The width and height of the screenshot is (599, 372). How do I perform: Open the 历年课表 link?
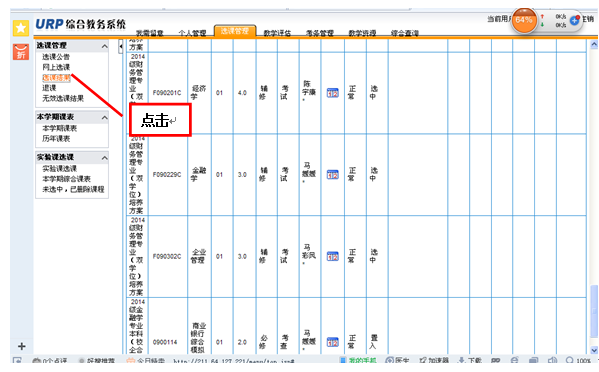(x=56, y=138)
